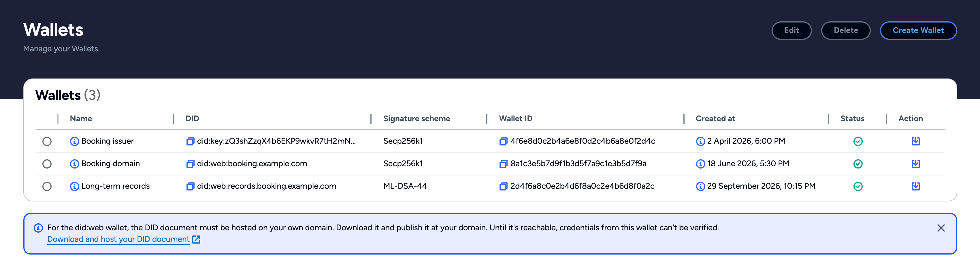The height and width of the screenshot is (273, 980).
Task: Click the ML-DSA-44 signature scheme cell
Action: coord(405,186)
